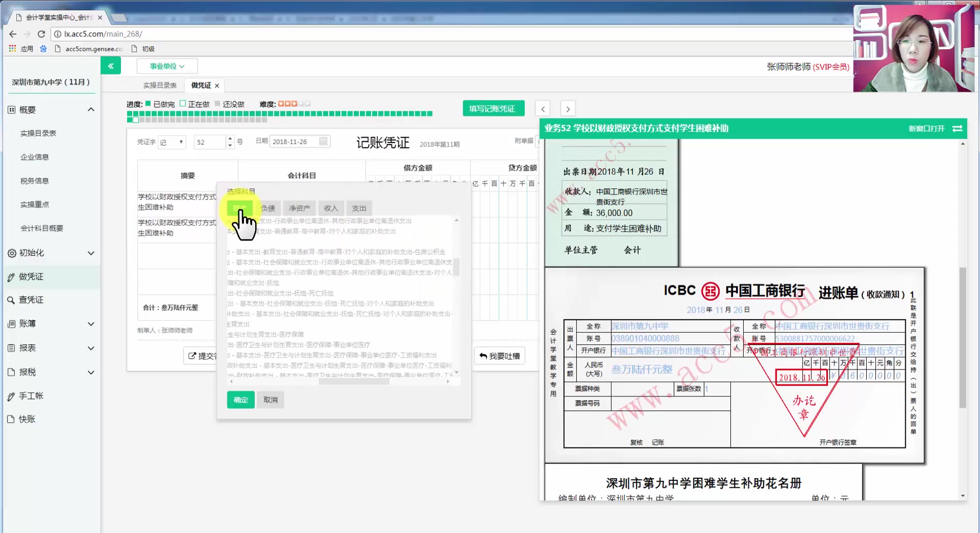This screenshot has height=533, width=980.
Task: Open 查凭证 via its magnifier icon
Action: click(x=11, y=300)
